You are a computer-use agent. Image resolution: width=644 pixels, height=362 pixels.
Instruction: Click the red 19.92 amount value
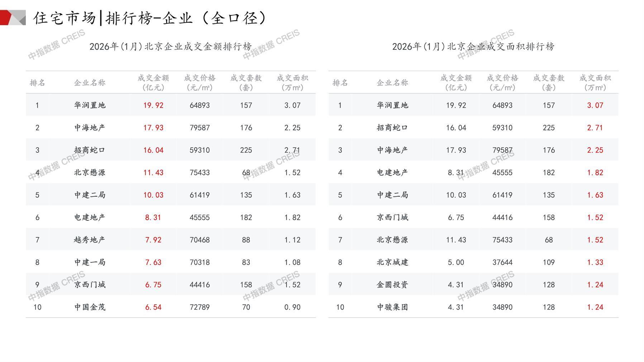click(x=153, y=105)
